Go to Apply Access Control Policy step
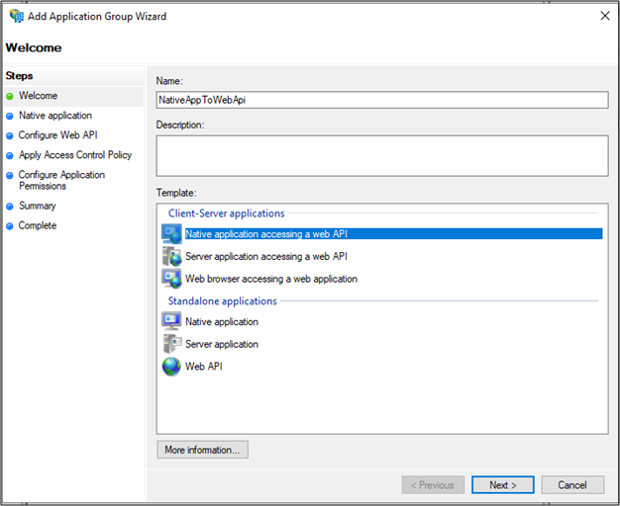 click(75, 155)
